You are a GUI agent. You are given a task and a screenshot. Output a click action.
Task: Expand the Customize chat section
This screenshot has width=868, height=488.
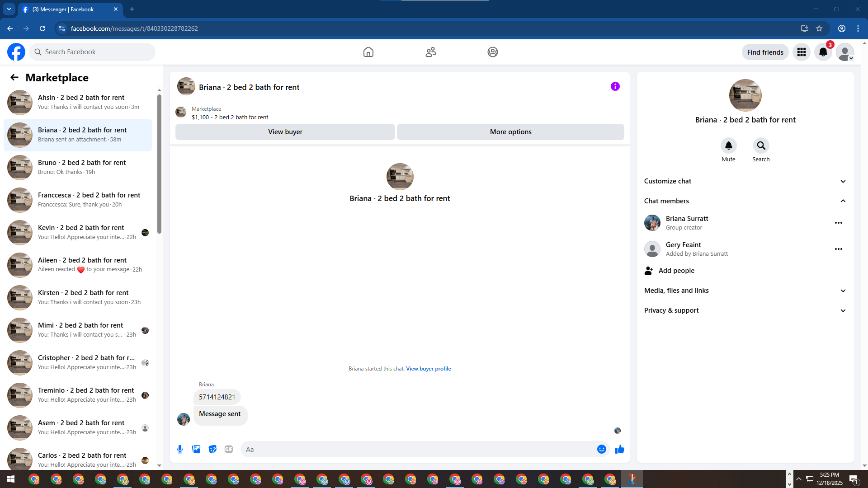745,181
